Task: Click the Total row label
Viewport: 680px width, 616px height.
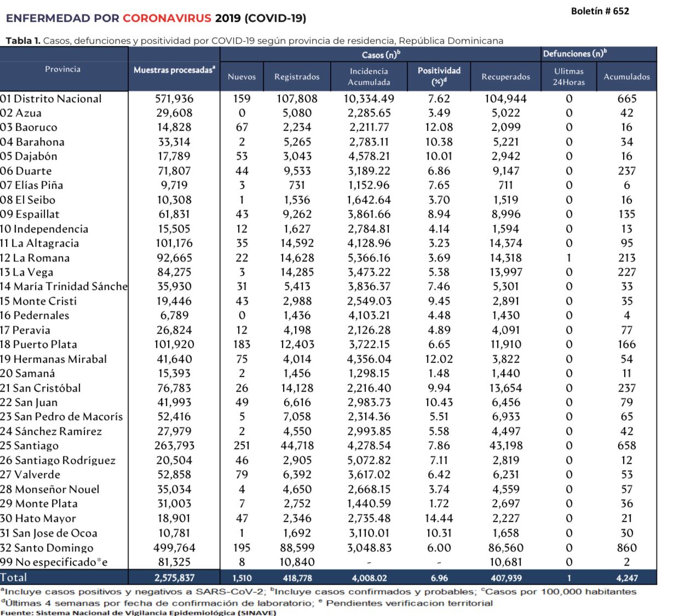Action: (x=14, y=577)
